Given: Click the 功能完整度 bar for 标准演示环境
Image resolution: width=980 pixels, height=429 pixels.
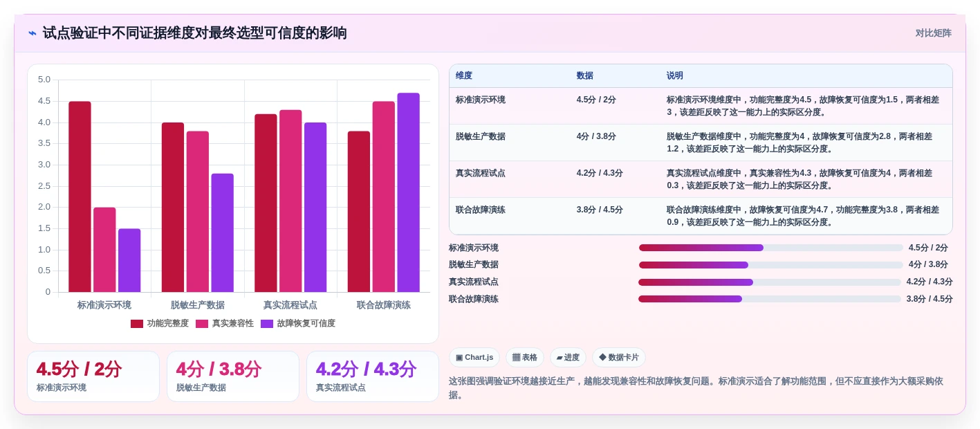Looking at the screenshot, I should coord(80,197).
